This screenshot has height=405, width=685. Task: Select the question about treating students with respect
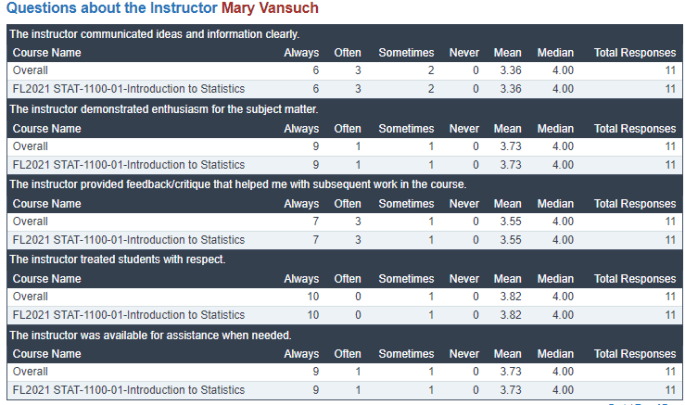tap(117, 260)
